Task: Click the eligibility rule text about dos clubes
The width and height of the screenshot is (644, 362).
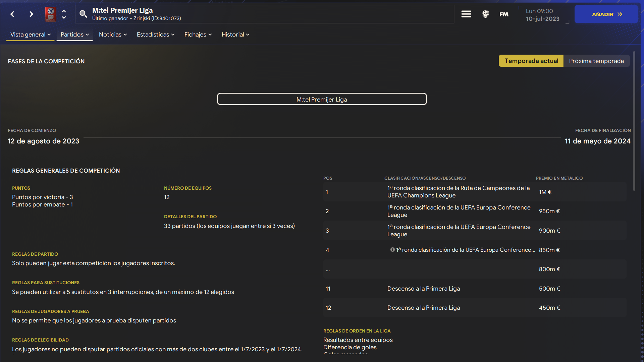Action: [x=157, y=349]
